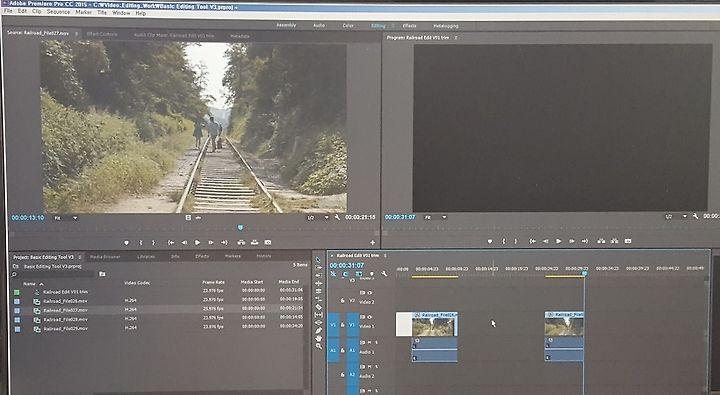Open Program monitor Fit zoom dropdown

[x=435, y=217]
